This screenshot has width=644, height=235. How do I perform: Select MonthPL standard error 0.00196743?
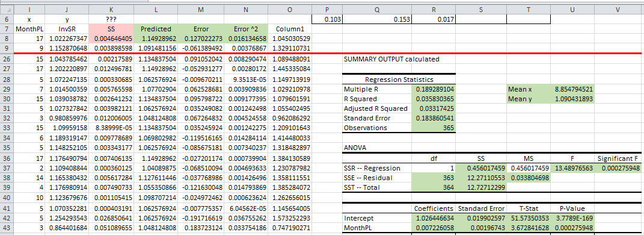[480, 227]
